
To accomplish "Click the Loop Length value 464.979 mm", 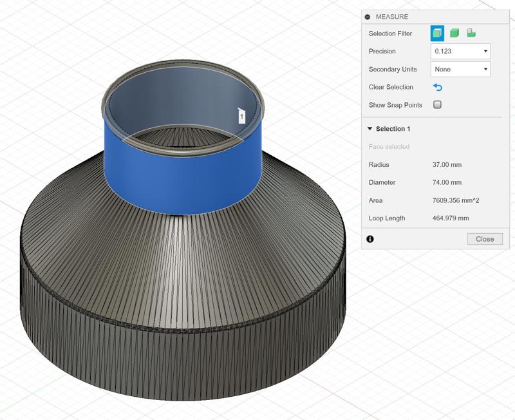I will pyautogui.click(x=450, y=218).
